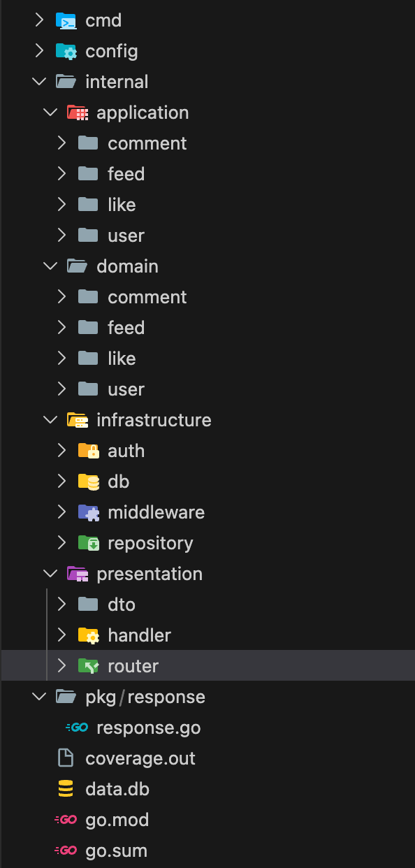This screenshot has width=415, height=868.
Task: Expand the dto folder
Action: [x=62, y=605]
